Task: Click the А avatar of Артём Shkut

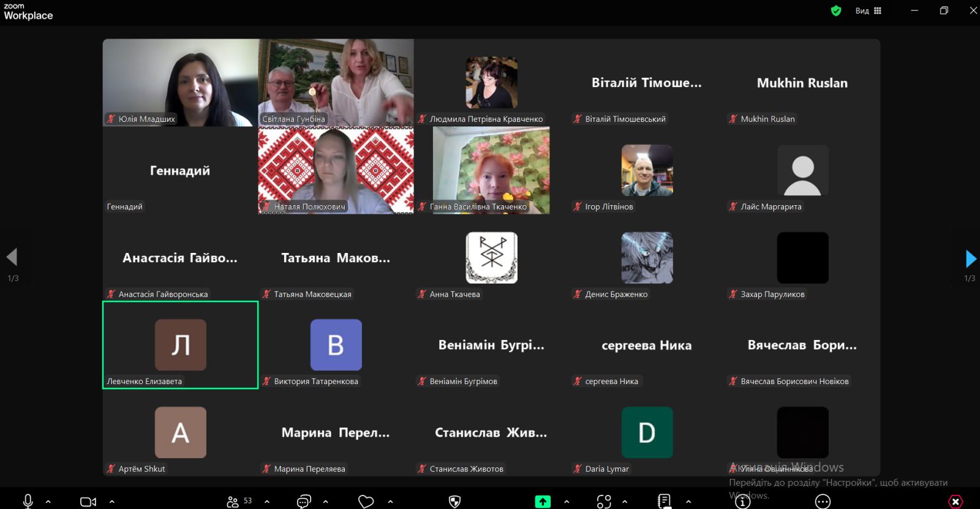Action: tap(180, 432)
